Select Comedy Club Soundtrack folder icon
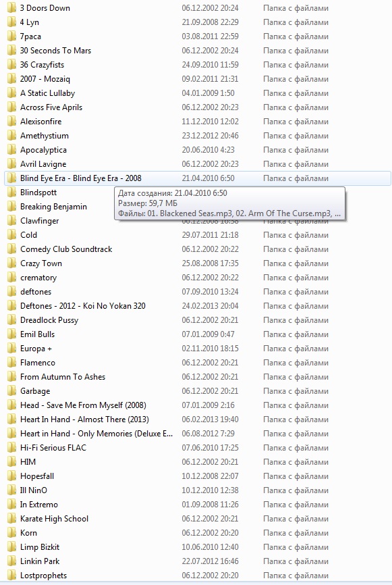The image size is (392, 585). (12, 249)
